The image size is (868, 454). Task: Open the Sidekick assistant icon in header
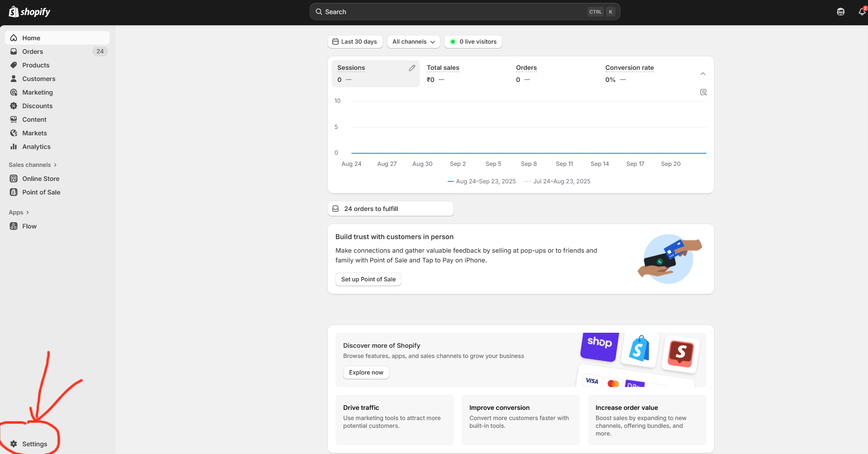[x=841, y=12]
